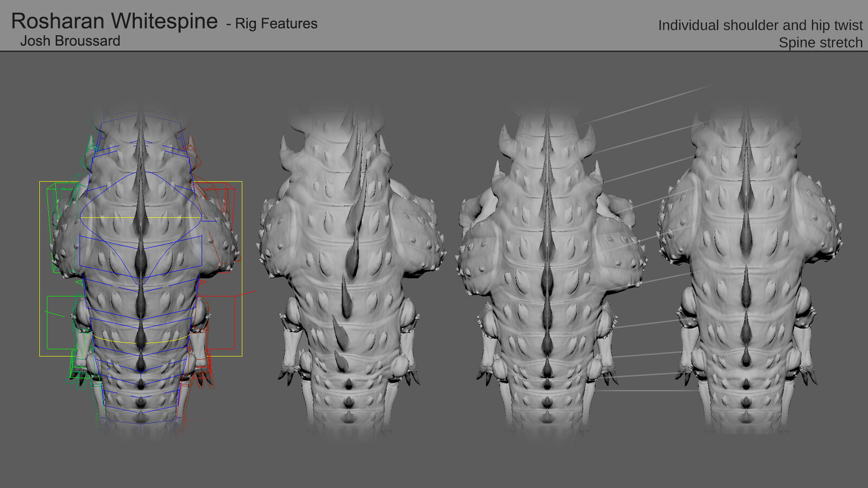
Task: Click the 'Individual shoulder and hip twist' text
Action: coord(760,25)
